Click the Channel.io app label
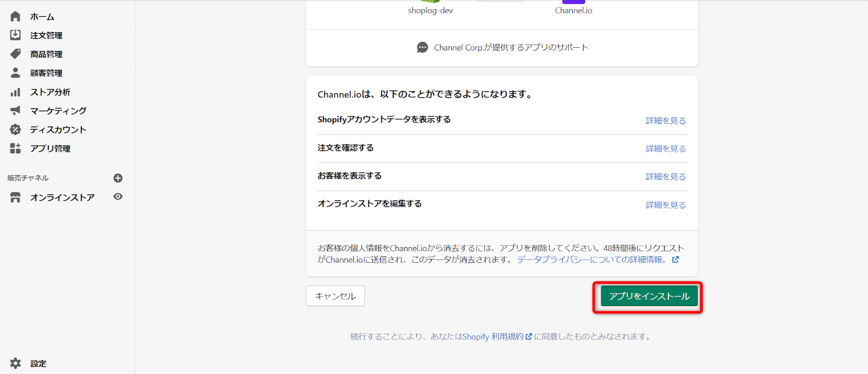This screenshot has width=868, height=374. [x=573, y=10]
